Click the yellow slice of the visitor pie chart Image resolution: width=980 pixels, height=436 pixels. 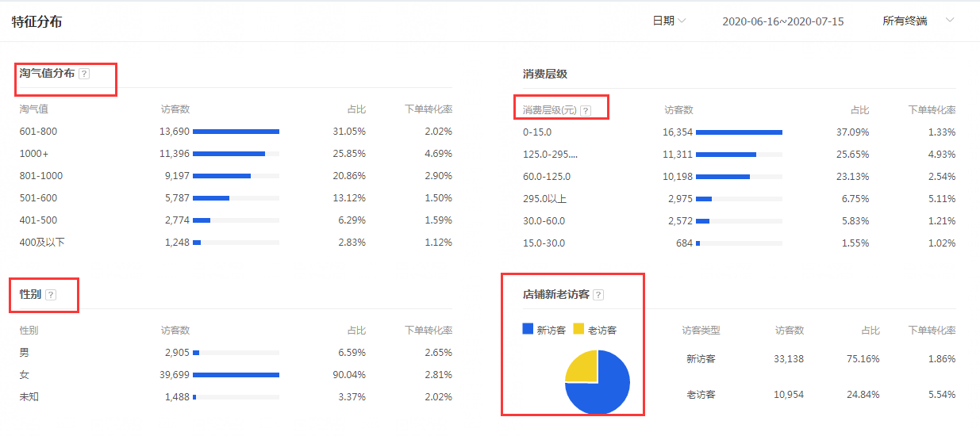tap(582, 368)
